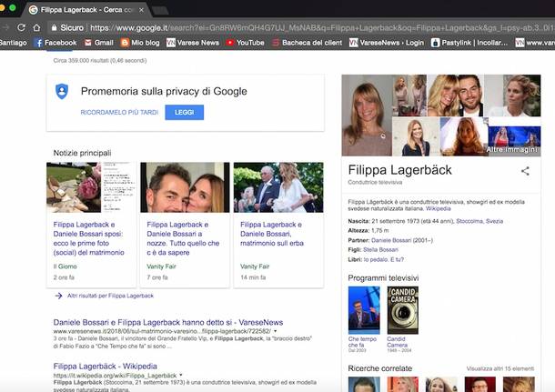The width and height of the screenshot is (555, 392).
Task: Go to the browser home page icon
Action: (x=36, y=27)
